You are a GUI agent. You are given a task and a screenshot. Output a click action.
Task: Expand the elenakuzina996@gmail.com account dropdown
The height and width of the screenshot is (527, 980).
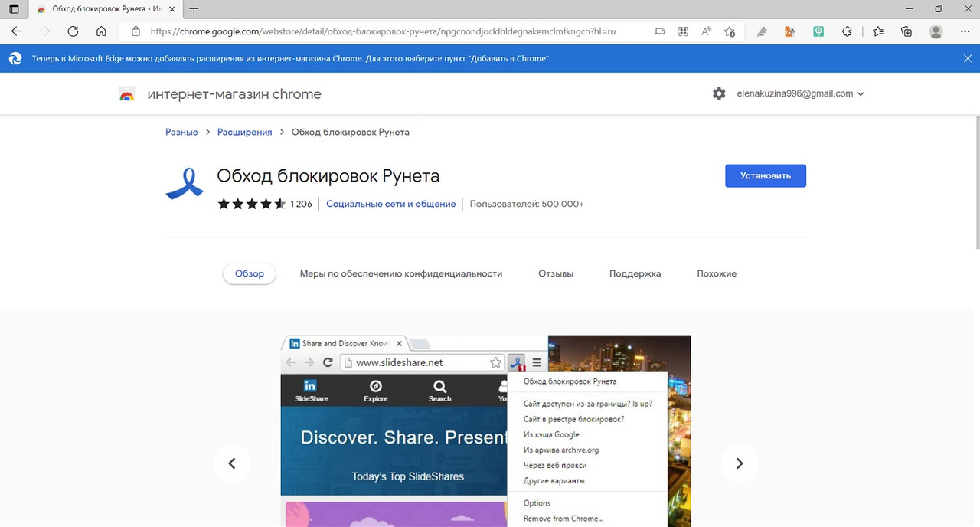click(x=800, y=93)
